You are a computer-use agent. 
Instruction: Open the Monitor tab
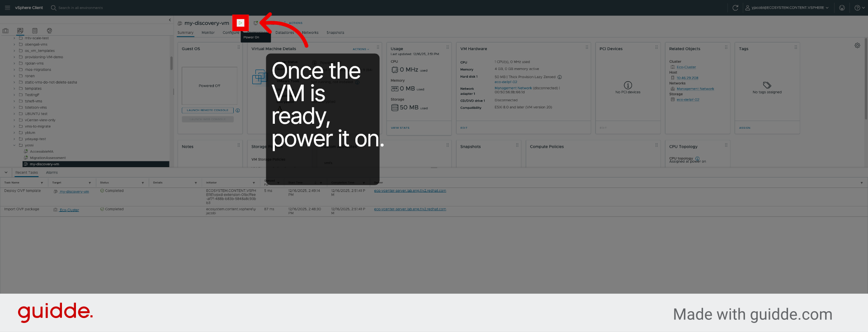point(208,33)
